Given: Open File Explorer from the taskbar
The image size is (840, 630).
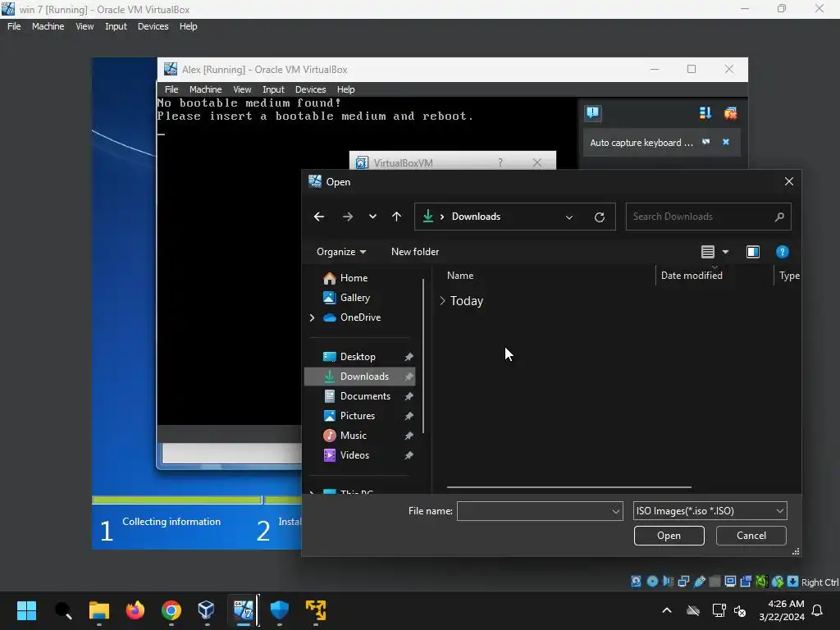Looking at the screenshot, I should coord(99,610).
